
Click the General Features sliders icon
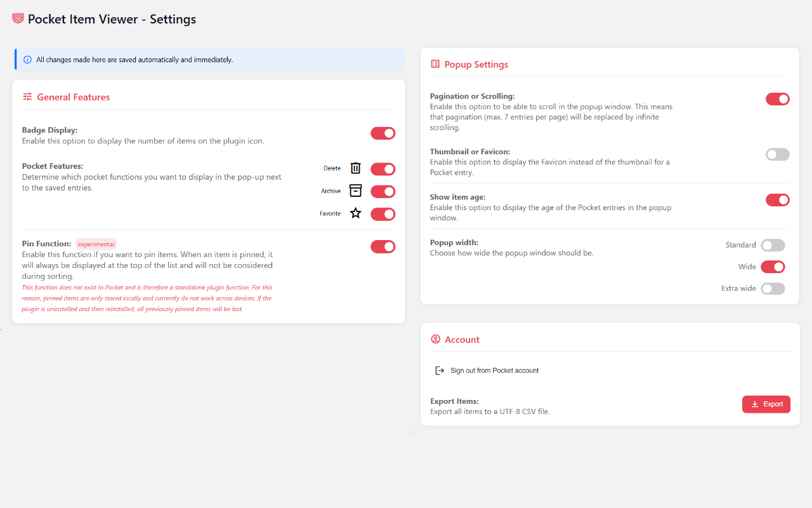pos(27,97)
